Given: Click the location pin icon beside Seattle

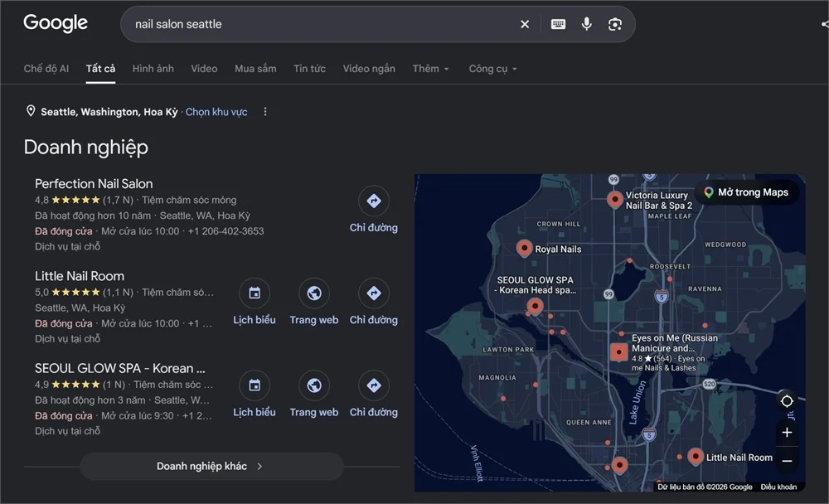Looking at the screenshot, I should pyautogui.click(x=31, y=111).
